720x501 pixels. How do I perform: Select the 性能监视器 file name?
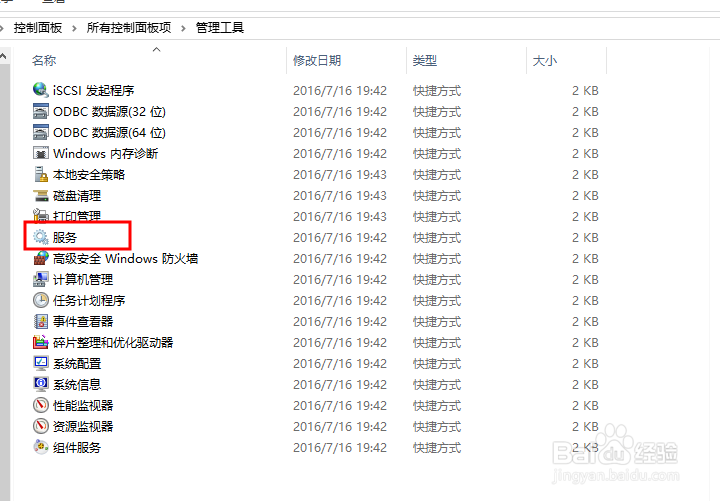83,405
